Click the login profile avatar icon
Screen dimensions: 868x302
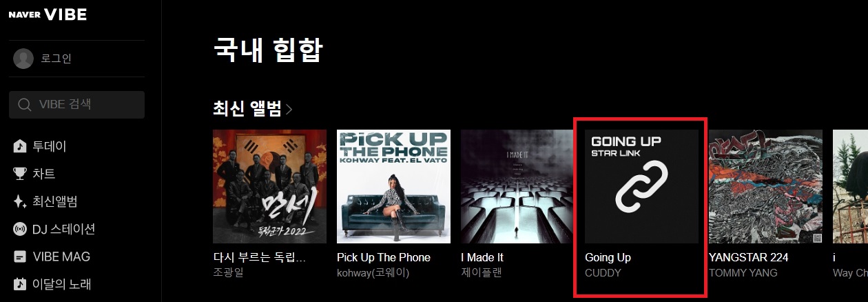23,59
